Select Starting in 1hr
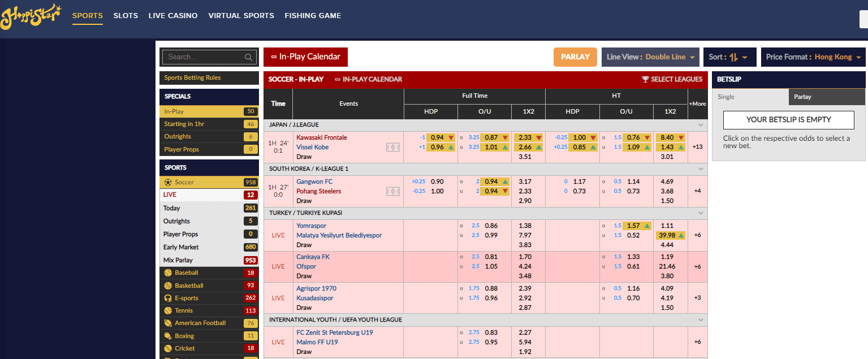The image size is (868, 359). coord(209,124)
